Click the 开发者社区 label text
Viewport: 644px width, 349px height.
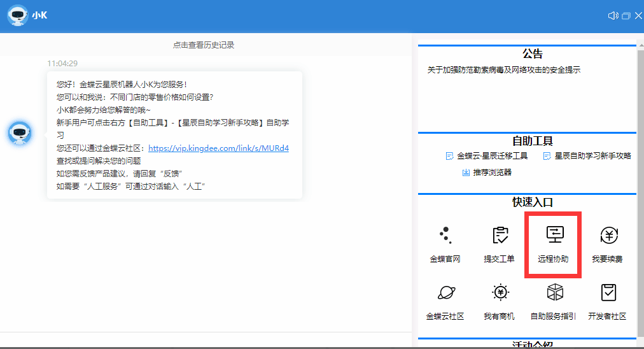[608, 316]
